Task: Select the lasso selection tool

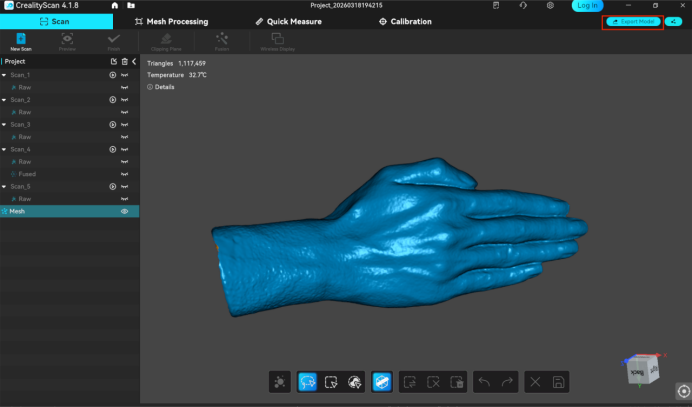Action: [x=306, y=381]
